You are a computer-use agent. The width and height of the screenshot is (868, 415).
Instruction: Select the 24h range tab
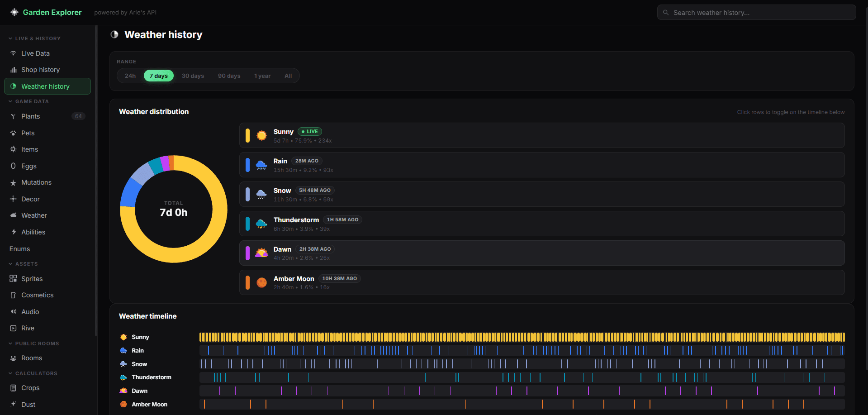coord(130,76)
